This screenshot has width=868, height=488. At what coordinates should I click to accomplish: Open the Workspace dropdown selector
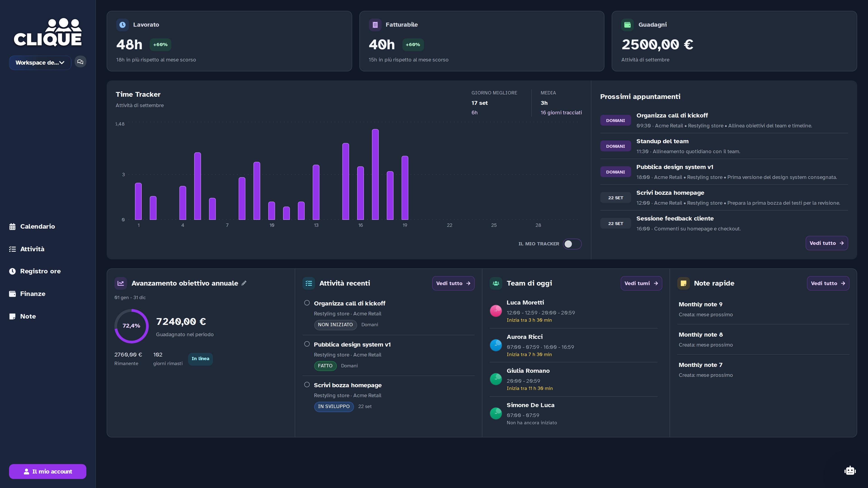click(40, 63)
